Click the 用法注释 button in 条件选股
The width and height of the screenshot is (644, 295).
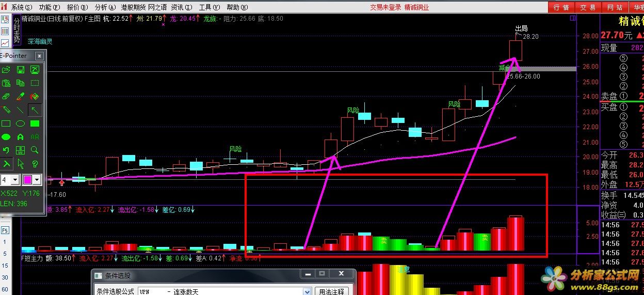[x=331, y=292]
